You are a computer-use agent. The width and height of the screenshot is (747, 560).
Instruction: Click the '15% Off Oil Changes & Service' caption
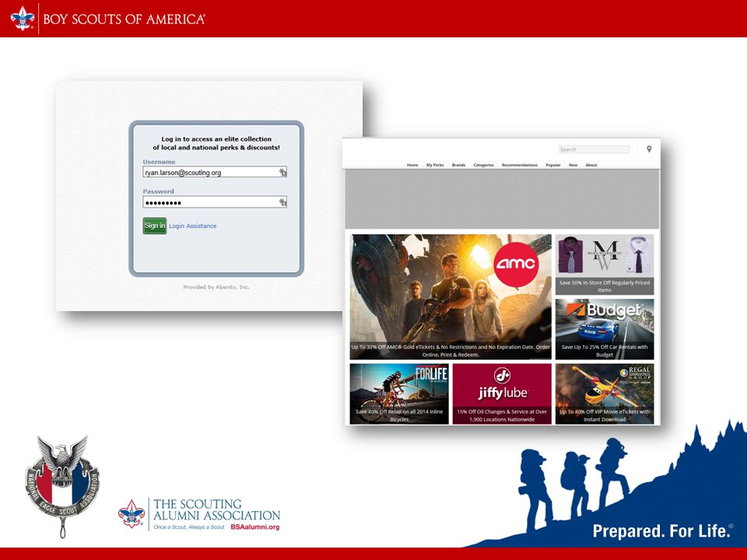[502, 415]
